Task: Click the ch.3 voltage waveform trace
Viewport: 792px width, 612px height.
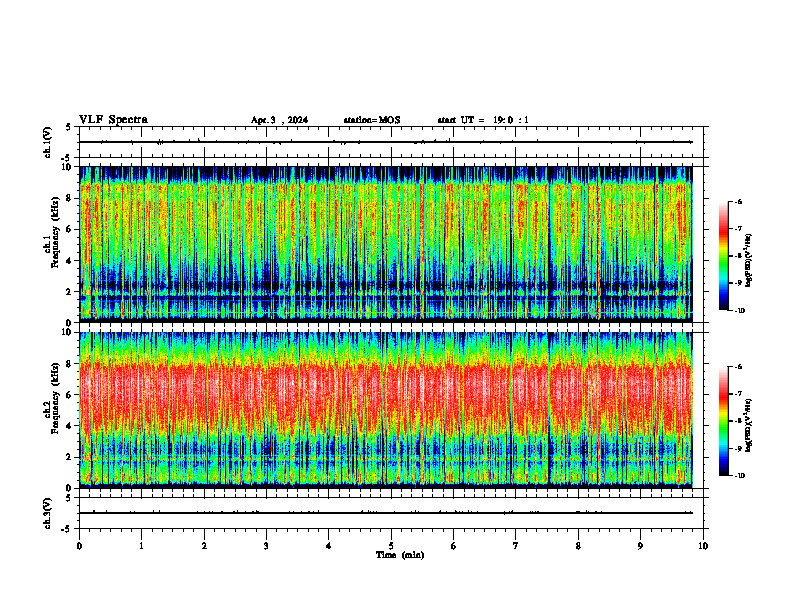Action: coord(386,513)
